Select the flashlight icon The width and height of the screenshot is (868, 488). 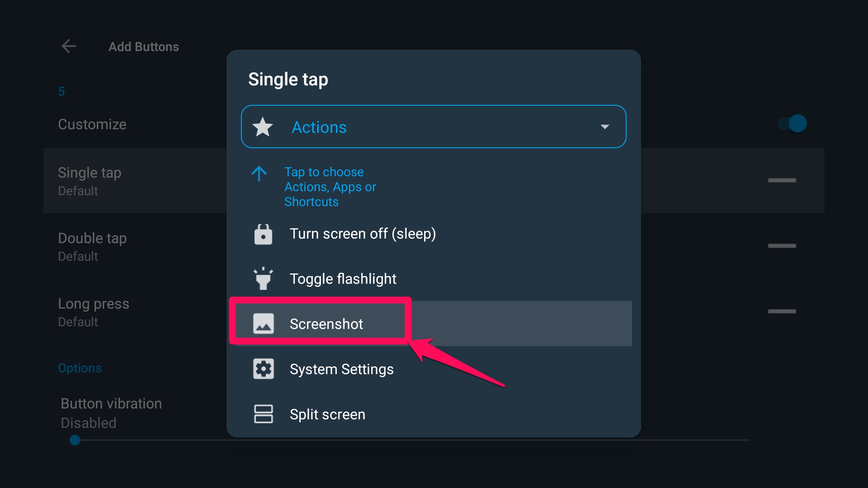pyautogui.click(x=263, y=278)
